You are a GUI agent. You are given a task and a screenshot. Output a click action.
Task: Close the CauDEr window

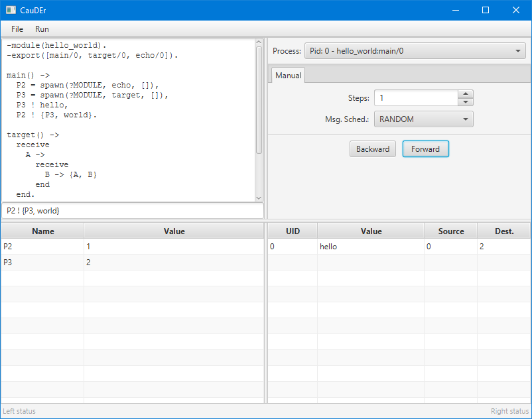pyautogui.click(x=515, y=10)
